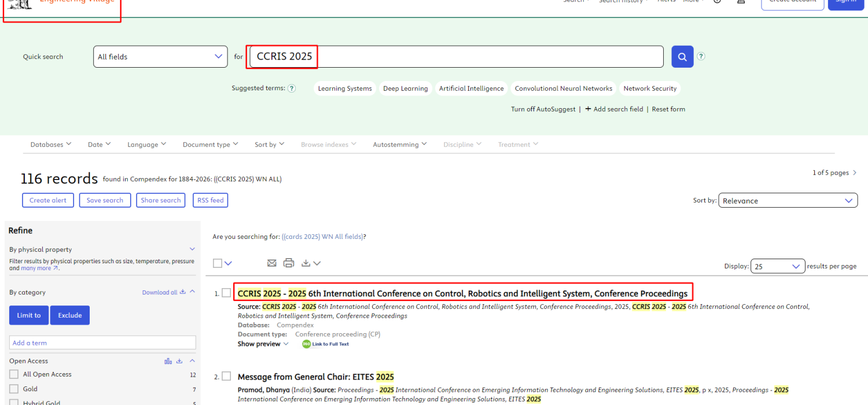Expand the By physical property section
The image size is (868, 405).
(x=193, y=249)
